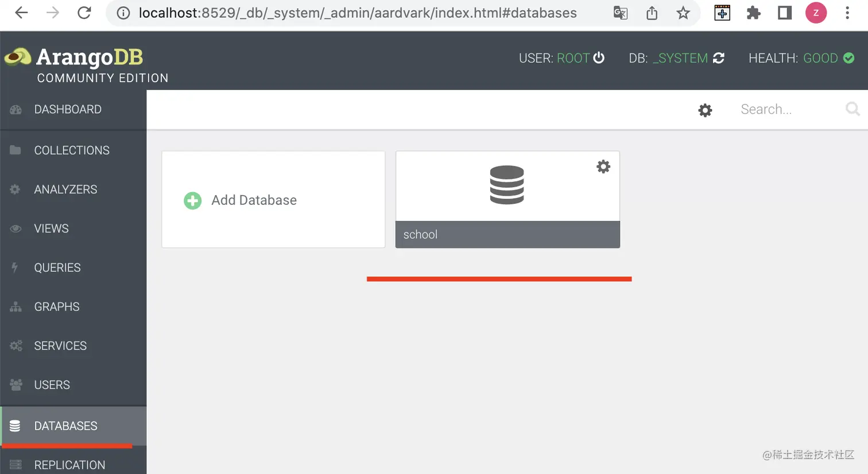This screenshot has height=474, width=868.
Task: Click Add Database button
Action: 273,200
